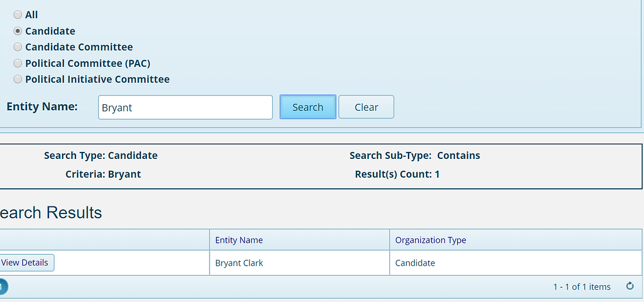Pick the Political Committee (PAC) radio option
644x302 pixels.
coord(18,63)
